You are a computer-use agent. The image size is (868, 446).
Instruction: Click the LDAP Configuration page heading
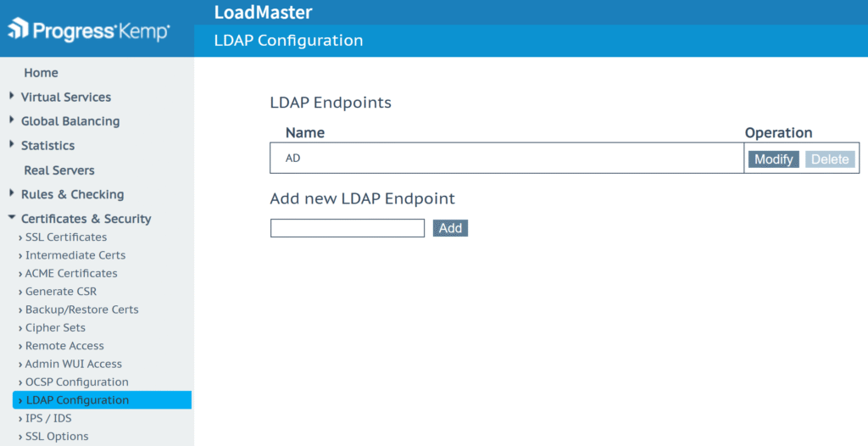tap(288, 41)
